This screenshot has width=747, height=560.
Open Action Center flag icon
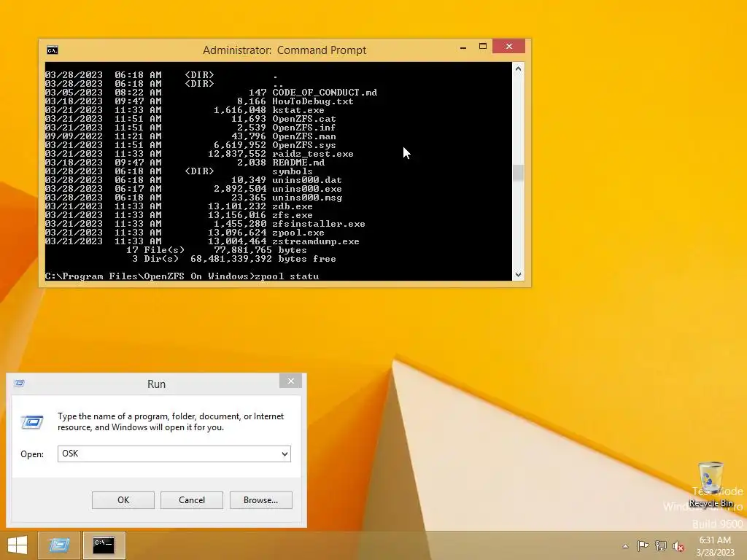(x=643, y=545)
